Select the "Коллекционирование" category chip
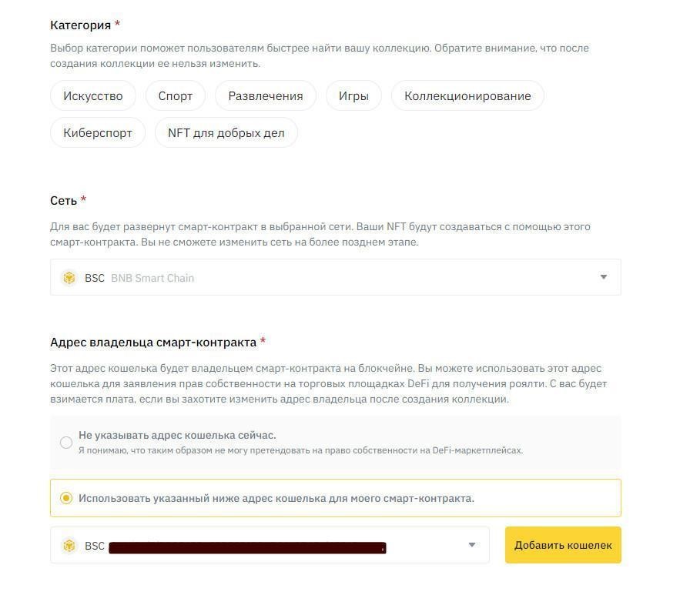 point(467,95)
